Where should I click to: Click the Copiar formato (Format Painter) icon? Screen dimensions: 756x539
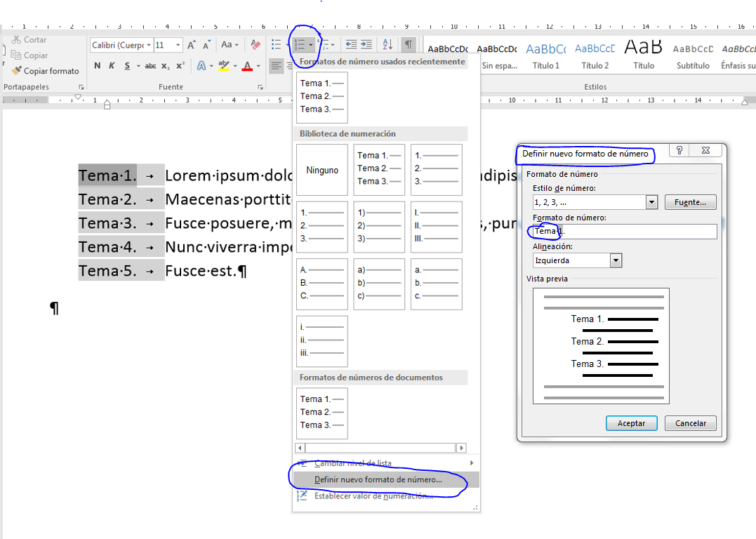(15, 71)
